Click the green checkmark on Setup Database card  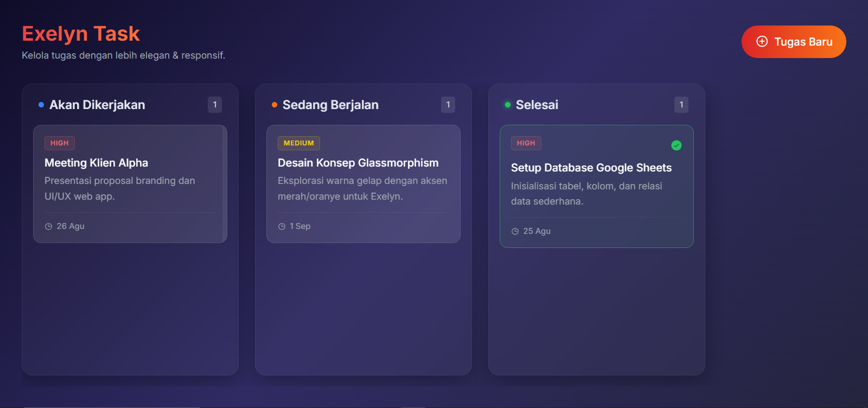(676, 145)
